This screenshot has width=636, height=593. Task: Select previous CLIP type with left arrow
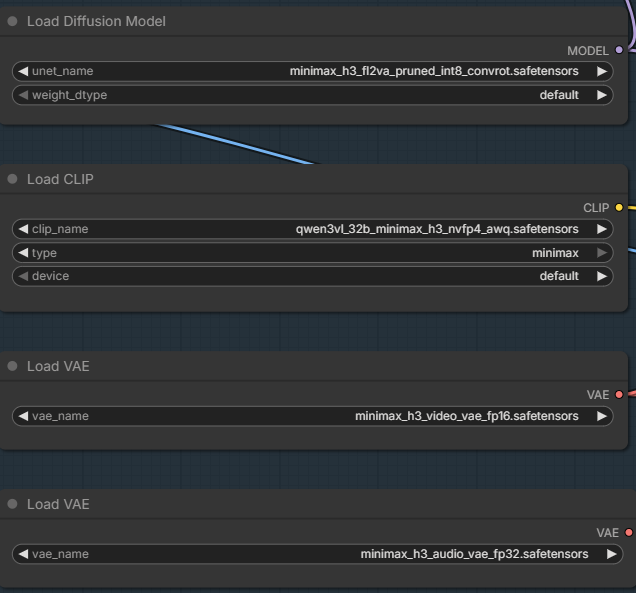23,253
